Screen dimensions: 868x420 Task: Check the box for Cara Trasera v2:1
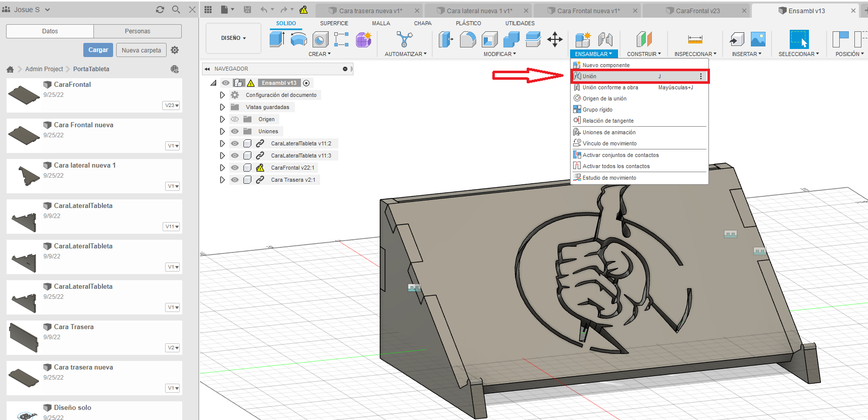tap(247, 180)
